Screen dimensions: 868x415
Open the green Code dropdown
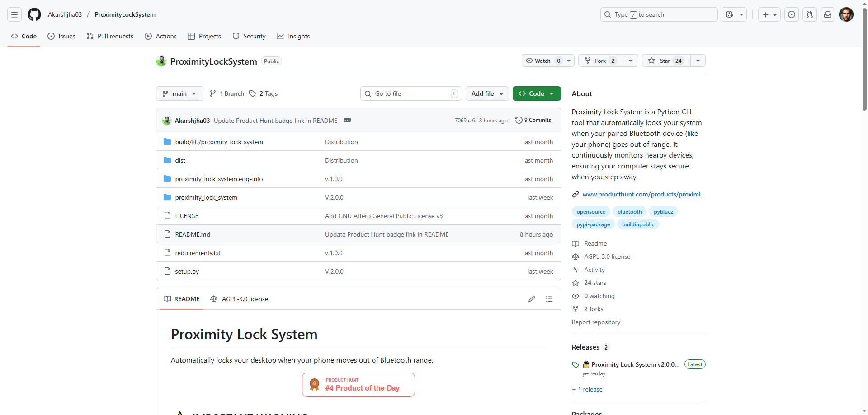coord(536,93)
